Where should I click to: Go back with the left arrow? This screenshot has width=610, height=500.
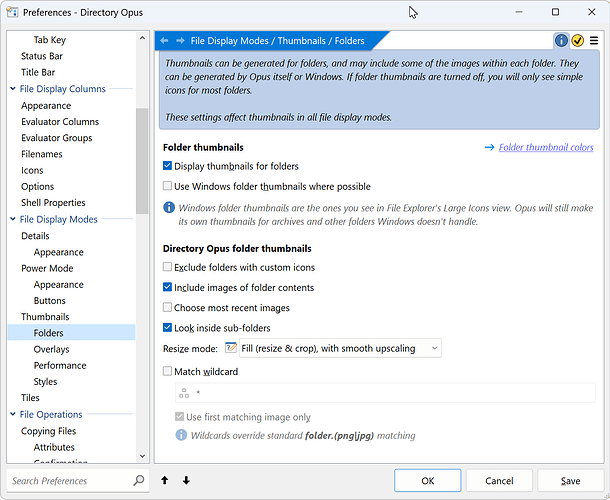pyautogui.click(x=164, y=40)
